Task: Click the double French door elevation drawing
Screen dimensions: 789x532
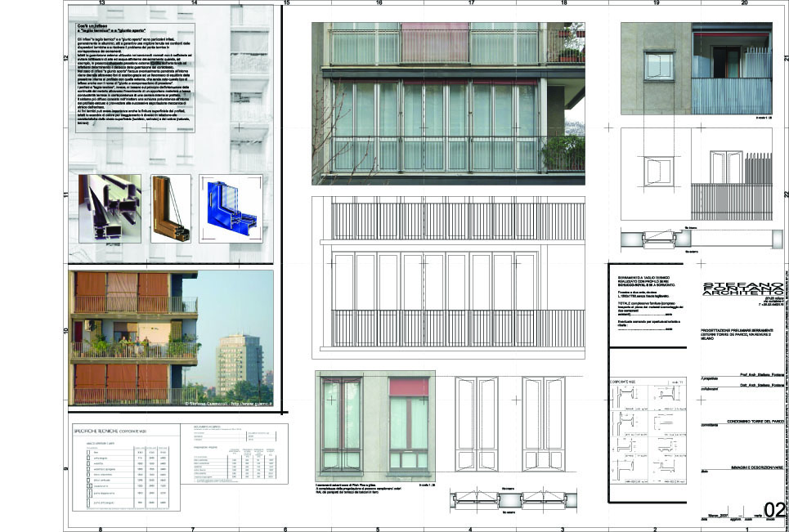Action: pyautogui.click(x=509, y=423)
